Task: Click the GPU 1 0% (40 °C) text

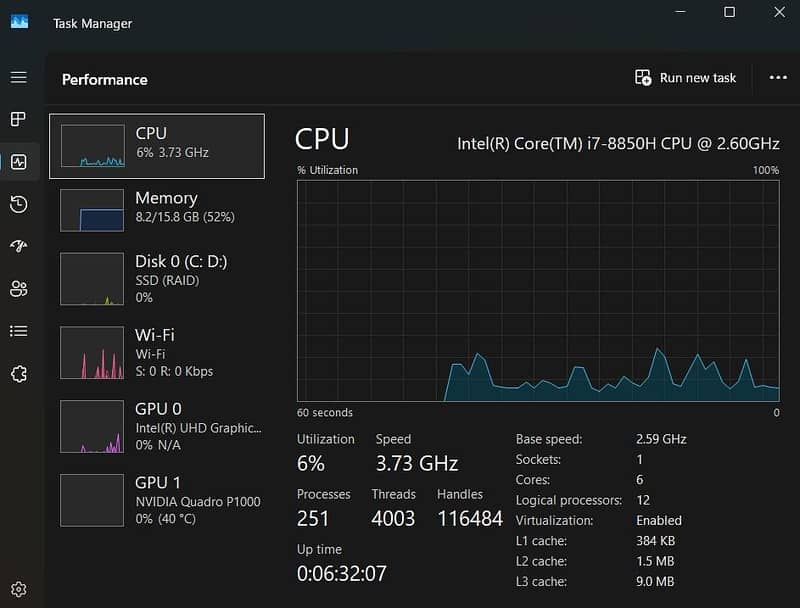Action: pos(165,519)
